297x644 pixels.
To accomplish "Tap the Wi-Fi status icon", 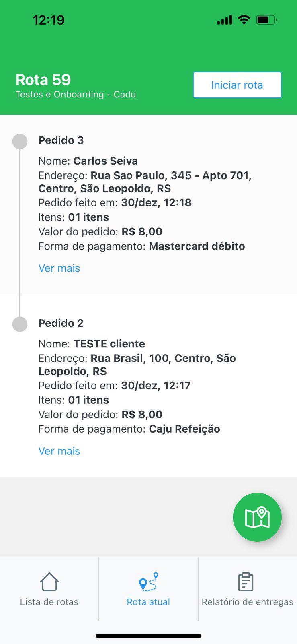I will pyautogui.click(x=244, y=19).
